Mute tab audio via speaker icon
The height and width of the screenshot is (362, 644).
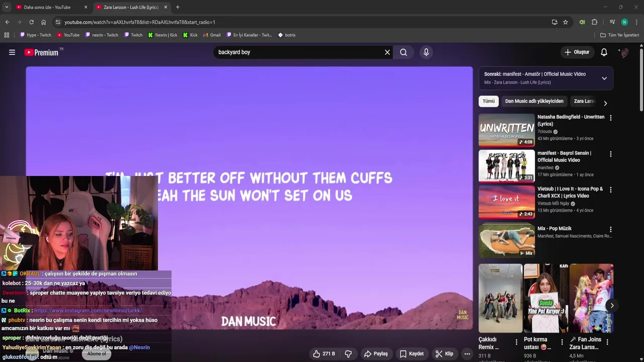582,22
